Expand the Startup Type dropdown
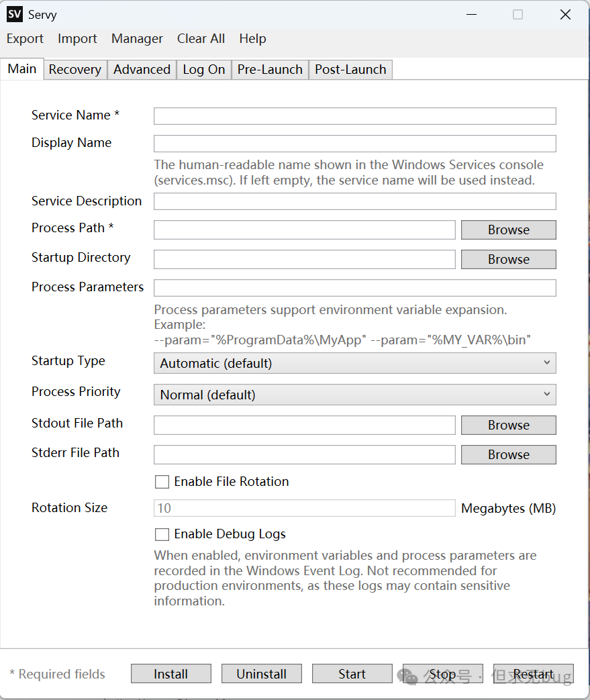Viewport: 590px width, 700px height. 354,363
